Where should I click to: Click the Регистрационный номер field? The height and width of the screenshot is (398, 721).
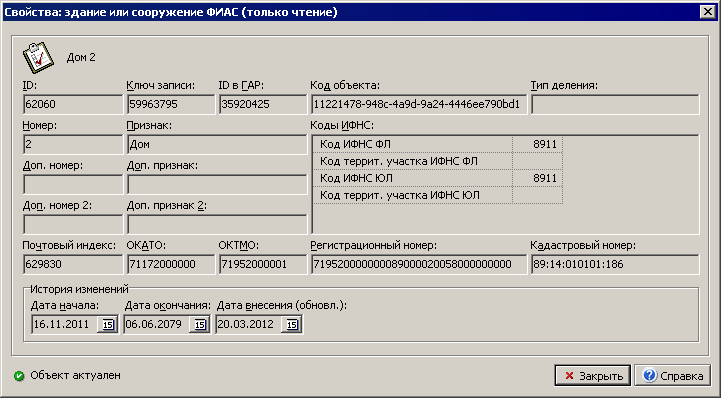click(x=418, y=264)
